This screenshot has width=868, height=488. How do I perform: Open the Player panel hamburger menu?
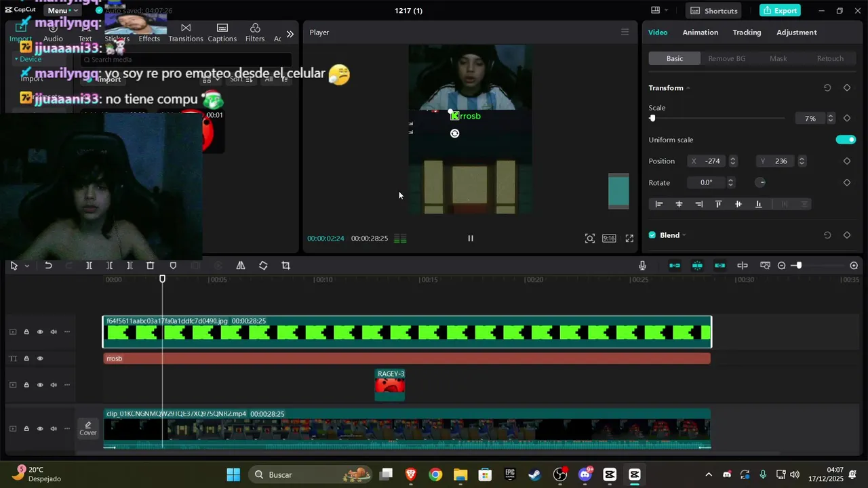click(x=625, y=33)
